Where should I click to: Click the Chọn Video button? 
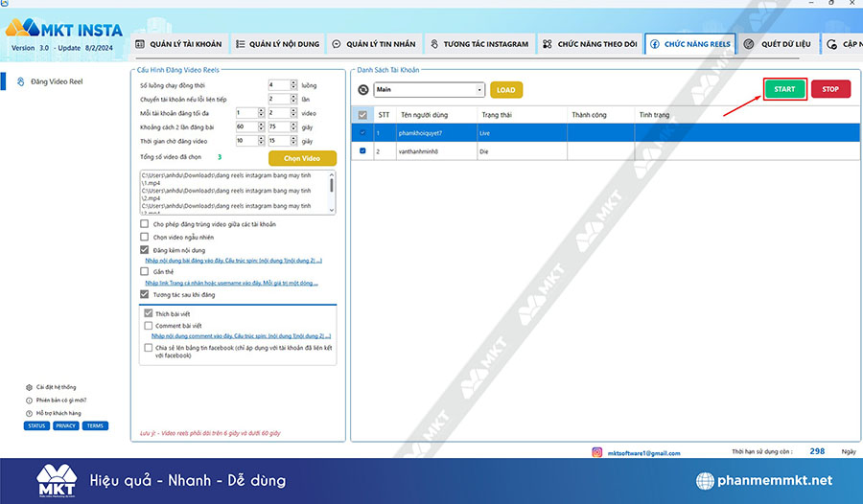302,158
